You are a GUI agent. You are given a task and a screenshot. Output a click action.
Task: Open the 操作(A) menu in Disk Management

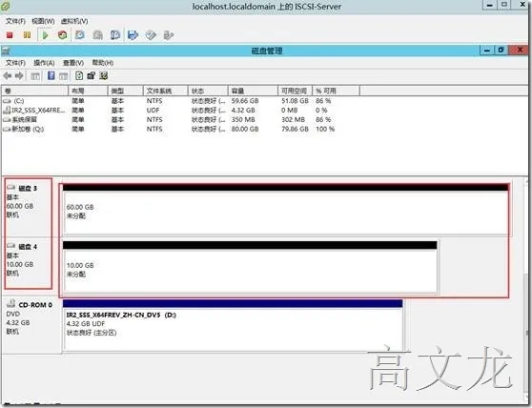pyautogui.click(x=44, y=63)
